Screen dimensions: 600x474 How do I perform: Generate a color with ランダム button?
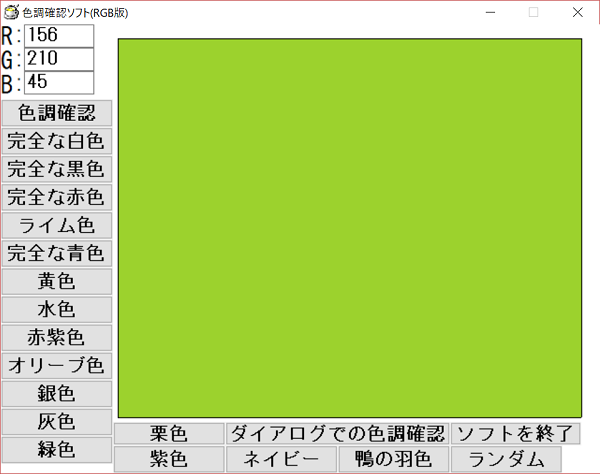point(506,459)
